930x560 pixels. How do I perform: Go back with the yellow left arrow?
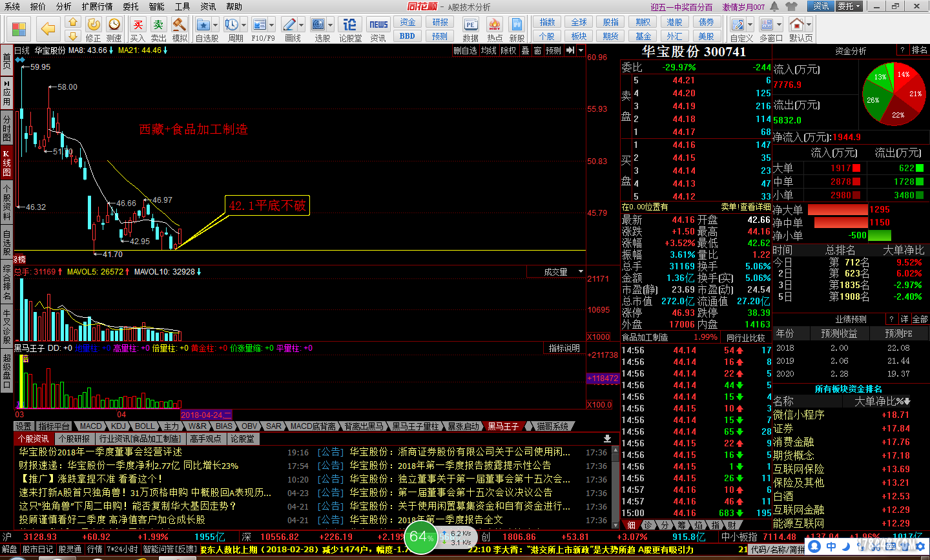48,29
